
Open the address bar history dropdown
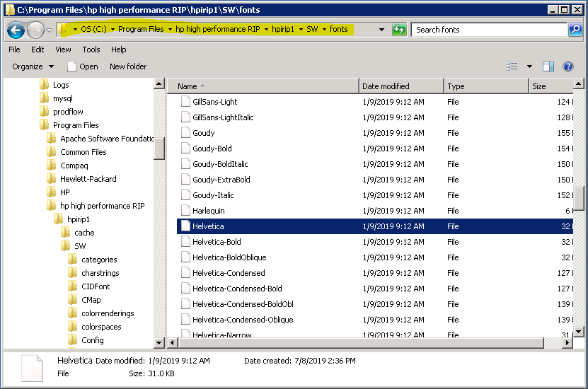(381, 29)
